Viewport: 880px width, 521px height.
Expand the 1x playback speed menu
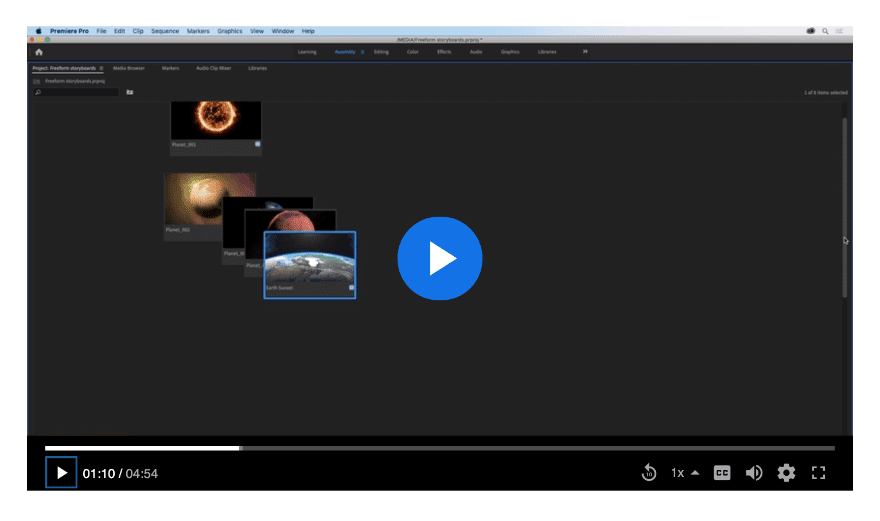point(684,473)
